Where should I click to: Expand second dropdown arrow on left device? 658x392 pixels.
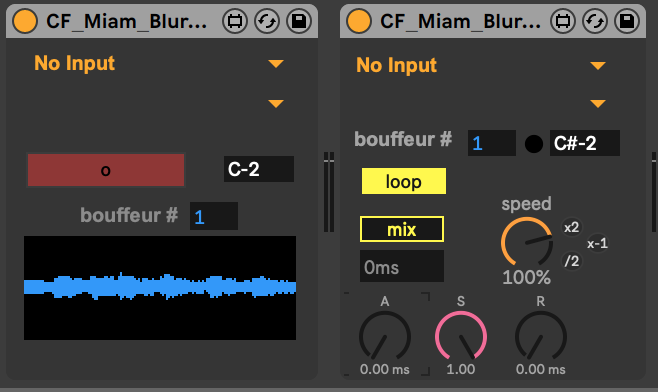(276, 103)
